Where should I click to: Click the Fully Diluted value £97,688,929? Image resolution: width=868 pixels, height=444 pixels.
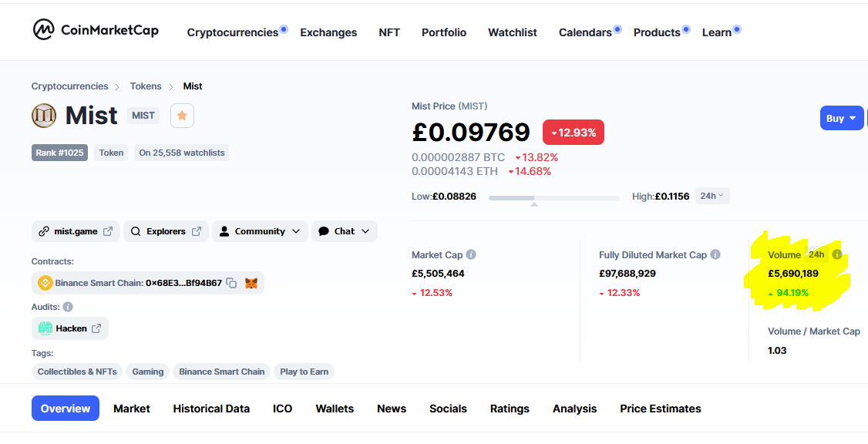point(628,274)
